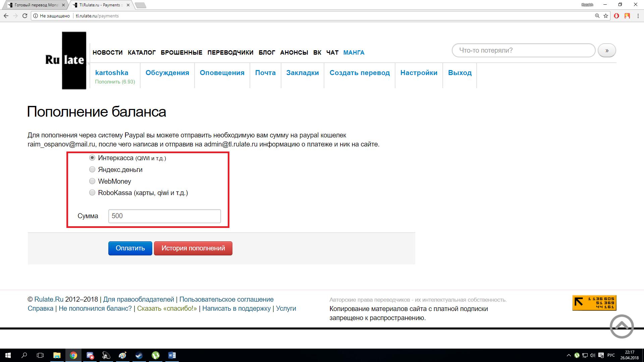Click the scroll-to-top circle arrow icon
Image resolution: width=644 pixels, height=362 pixels.
point(622,326)
